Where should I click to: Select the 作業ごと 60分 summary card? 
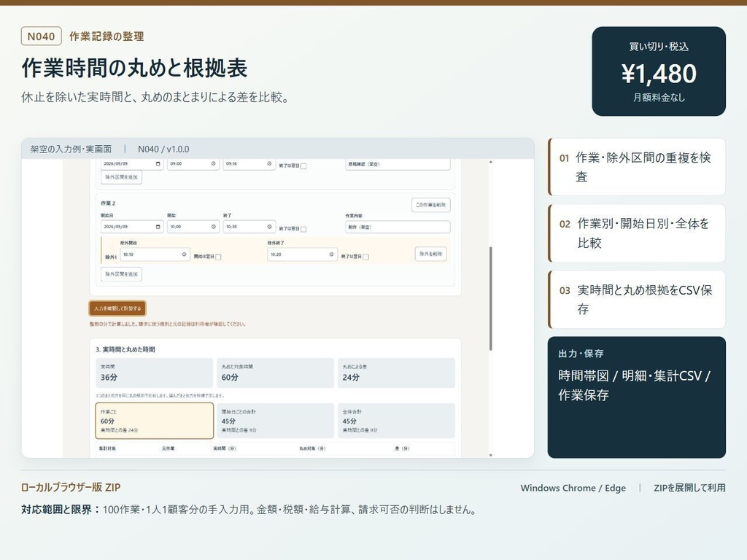point(155,421)
